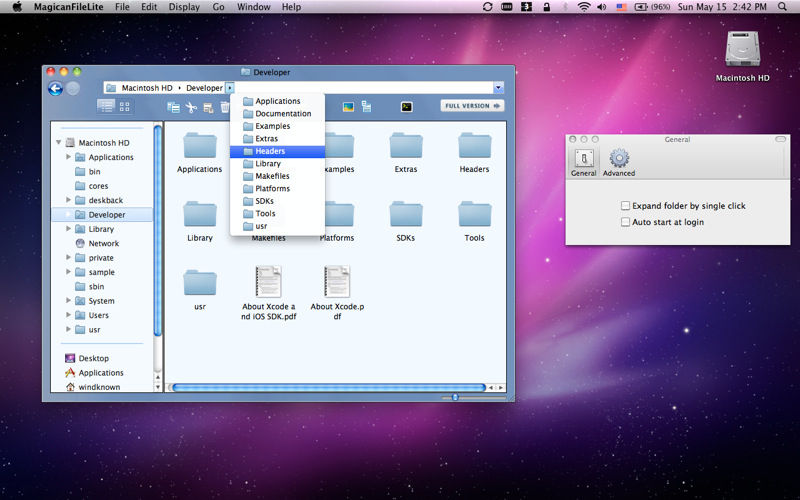Image resolution: width=800 pixels, height=500 pixels.
Task: Select the Headers folder icon in file pane
Action: [x=474, y=145]
